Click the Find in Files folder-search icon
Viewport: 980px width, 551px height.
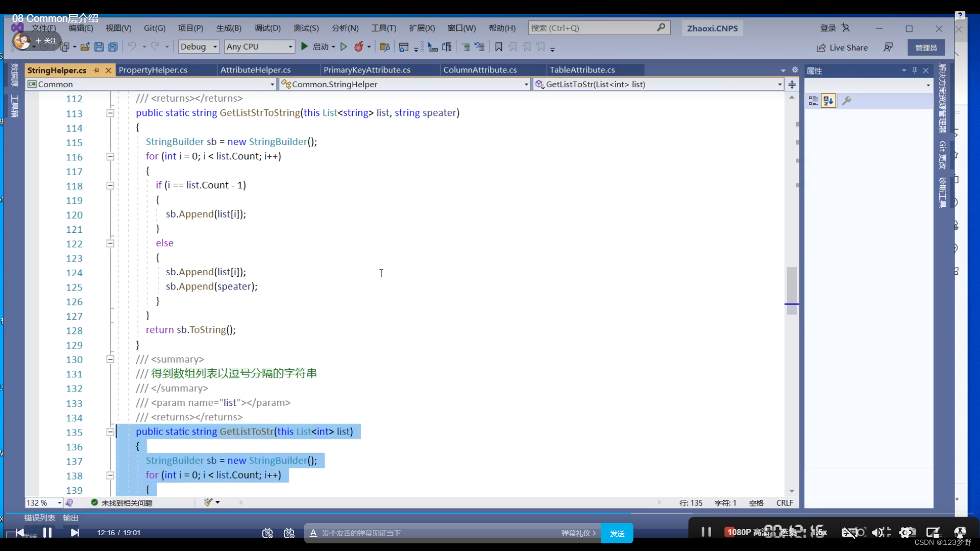click(385, 47)
